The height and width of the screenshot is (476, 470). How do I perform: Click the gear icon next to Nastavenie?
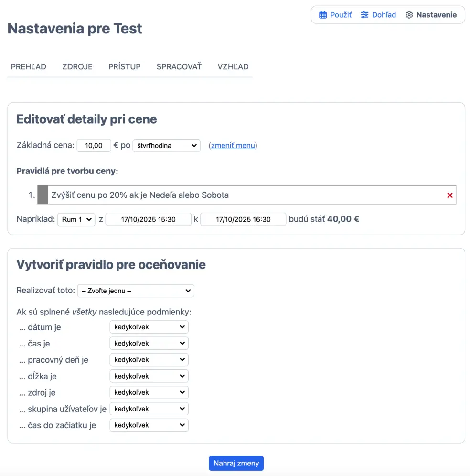point(409,15)
